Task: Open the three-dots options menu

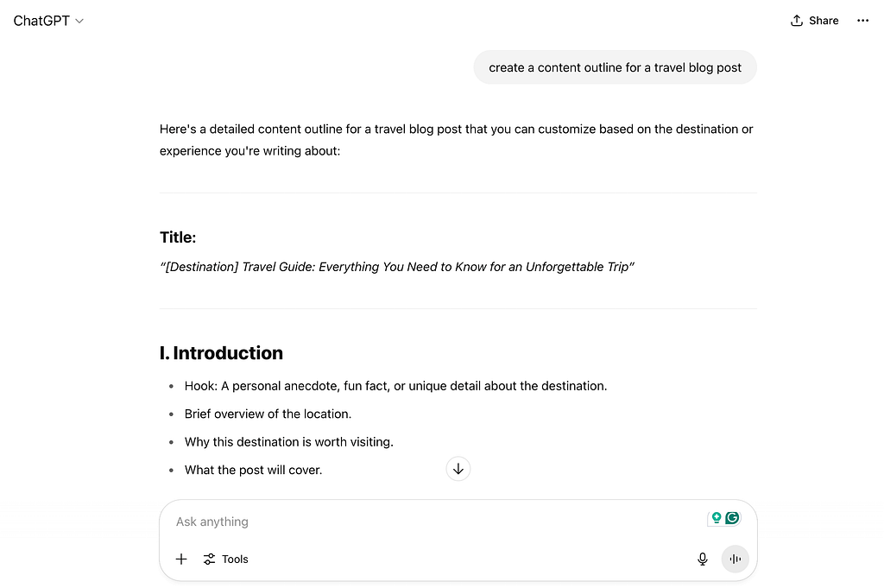Action: pos(862,21)
